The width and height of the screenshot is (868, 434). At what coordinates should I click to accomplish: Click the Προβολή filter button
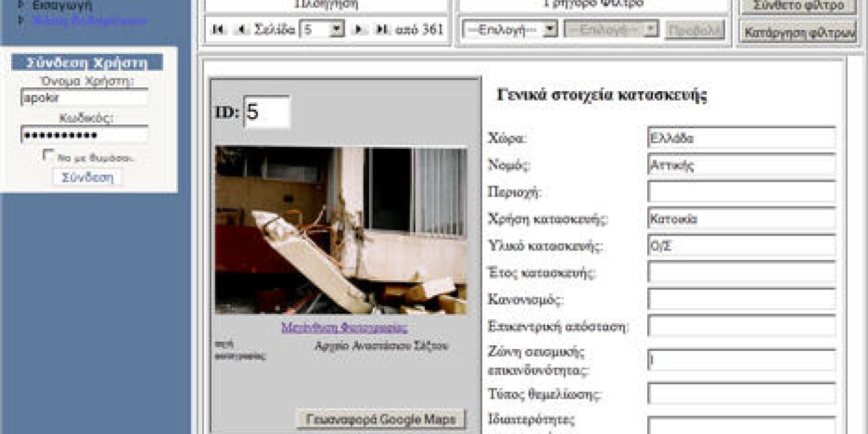click(694, 30)
